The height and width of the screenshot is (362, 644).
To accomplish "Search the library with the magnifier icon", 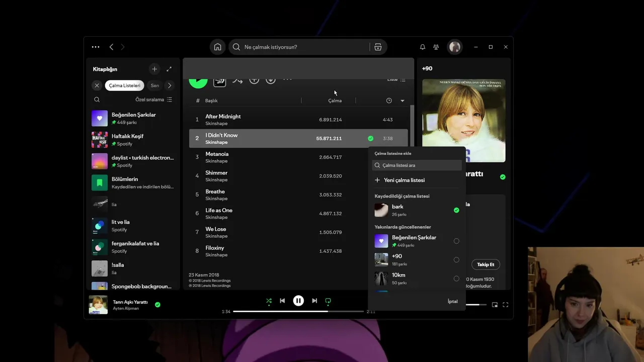I will 97,100.
